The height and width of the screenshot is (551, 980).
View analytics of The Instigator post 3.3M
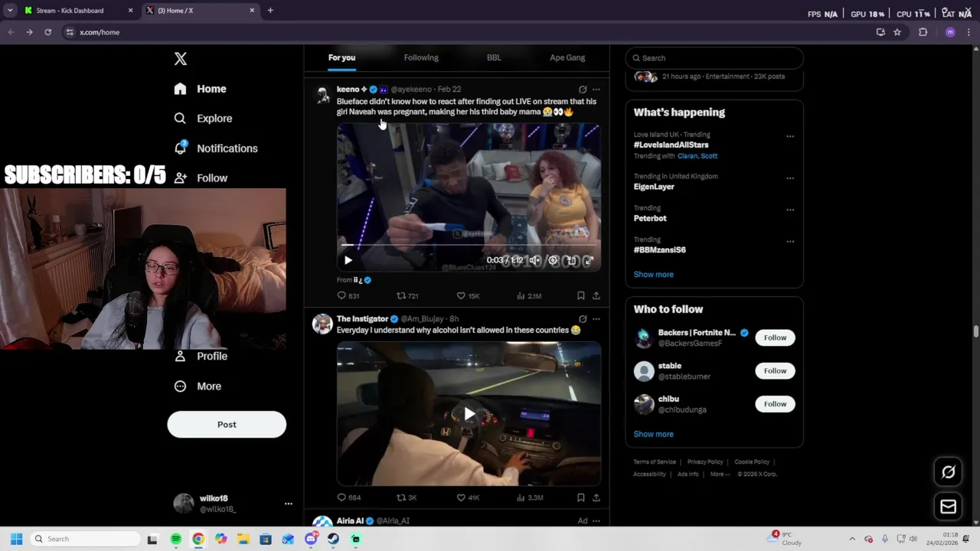tap(529, 497)
